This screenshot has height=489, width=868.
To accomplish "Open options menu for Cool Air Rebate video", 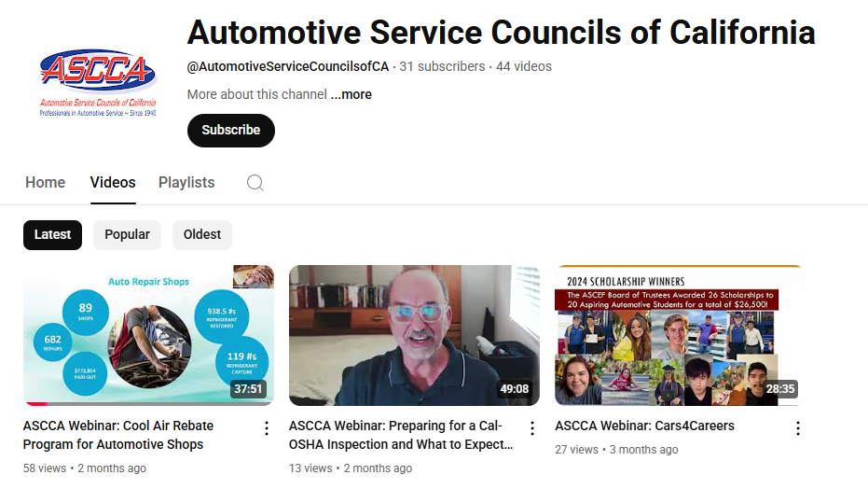I will [267, 428].
